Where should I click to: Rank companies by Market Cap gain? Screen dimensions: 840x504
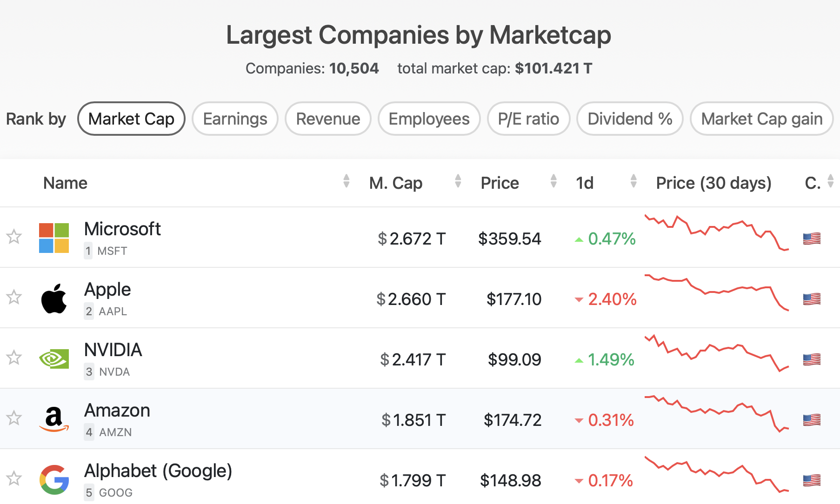[762, 119]
